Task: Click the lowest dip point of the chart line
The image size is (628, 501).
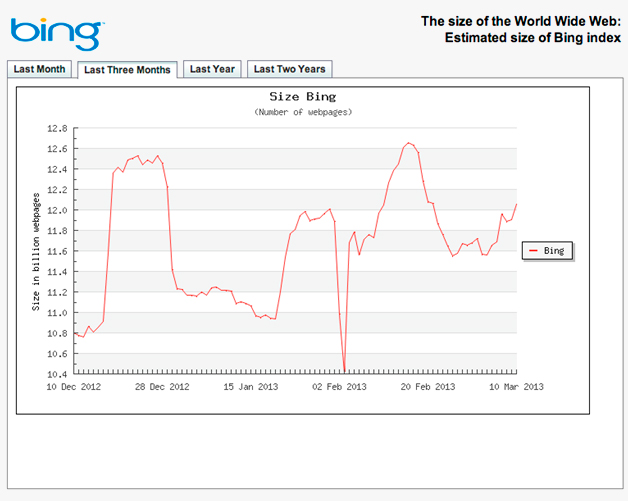Action: click(344, 371)
